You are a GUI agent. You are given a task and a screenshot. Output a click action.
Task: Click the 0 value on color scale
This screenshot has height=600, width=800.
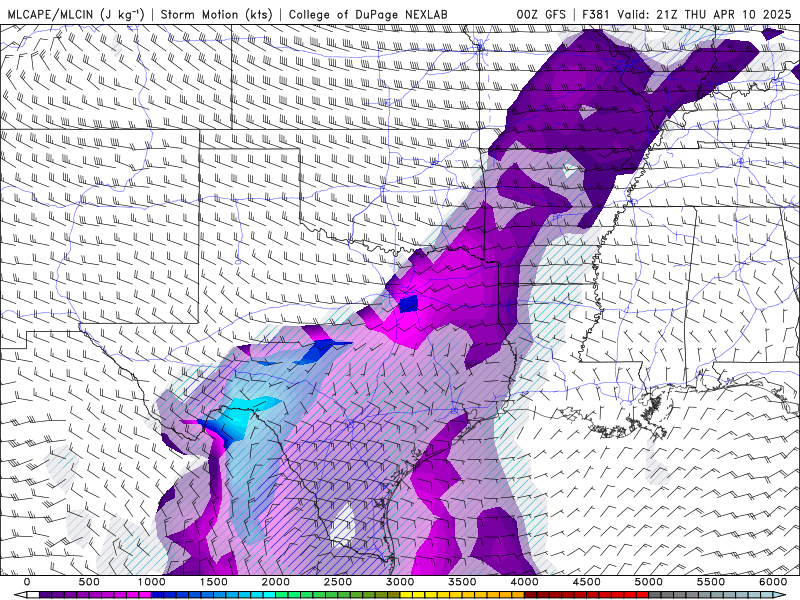27,582
